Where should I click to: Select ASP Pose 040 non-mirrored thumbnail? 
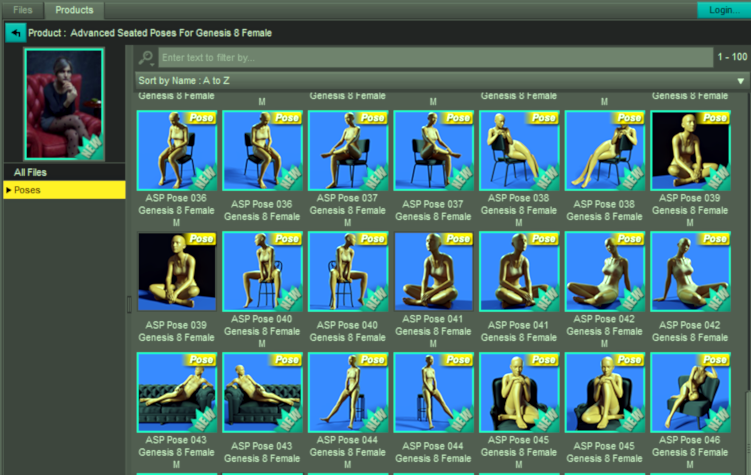coord(348,271)
